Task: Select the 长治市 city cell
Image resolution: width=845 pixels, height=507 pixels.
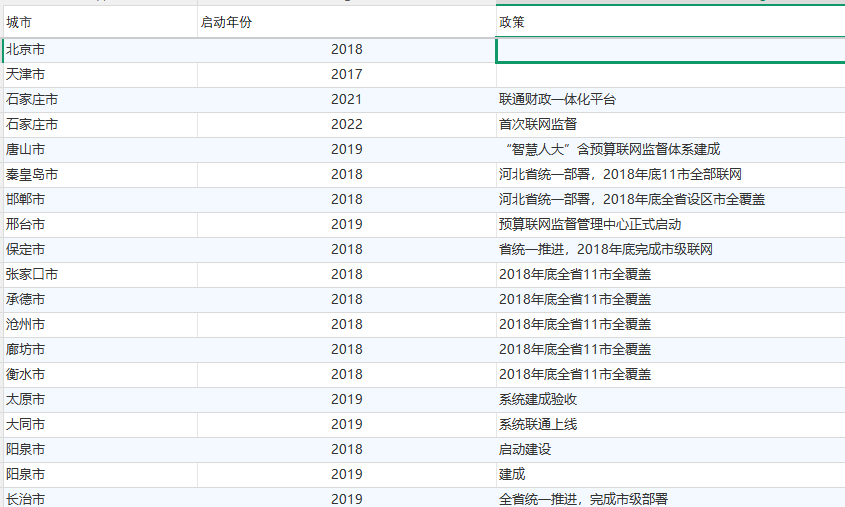Action: tap(100, 498)
